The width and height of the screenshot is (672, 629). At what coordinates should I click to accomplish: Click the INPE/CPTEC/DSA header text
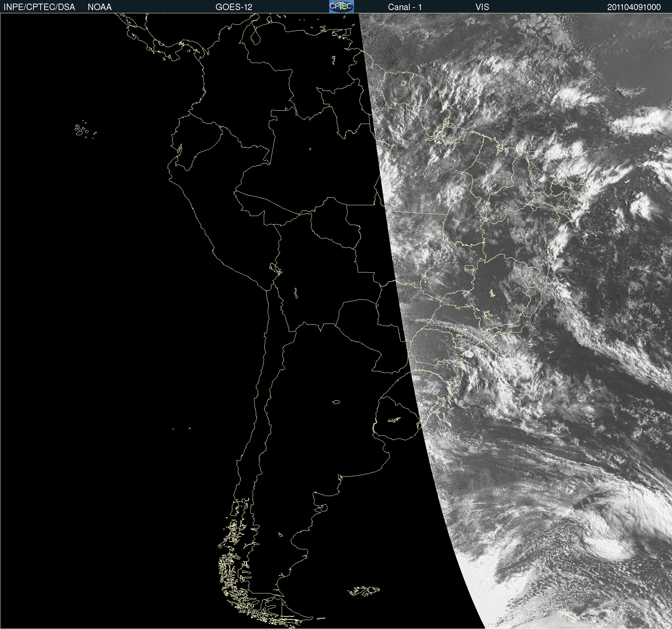[x=39, y=7]
